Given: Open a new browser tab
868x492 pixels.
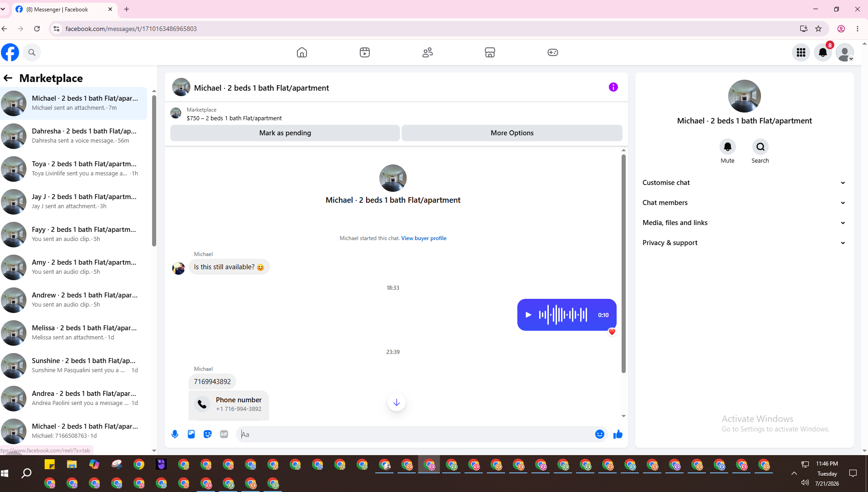Looking at the screenshot, I should click(127, 9).
